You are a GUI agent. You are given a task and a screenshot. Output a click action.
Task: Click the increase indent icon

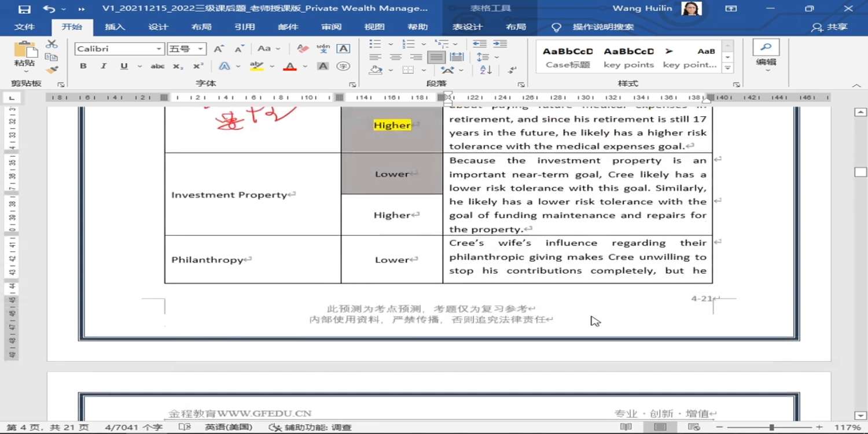coord(500,44)
